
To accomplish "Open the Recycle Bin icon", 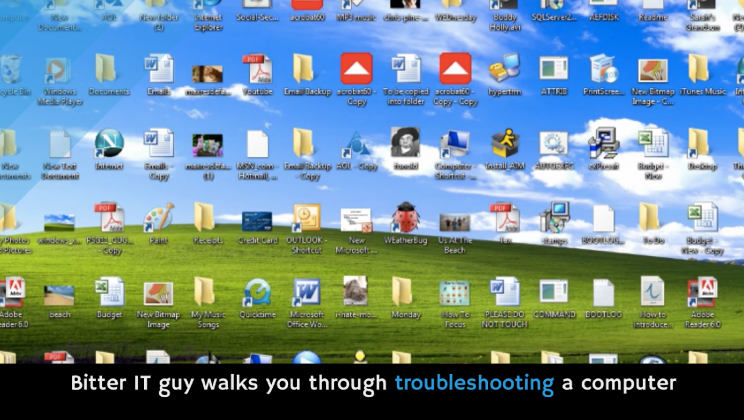I will pyautogui.click(x=10, y=70).
